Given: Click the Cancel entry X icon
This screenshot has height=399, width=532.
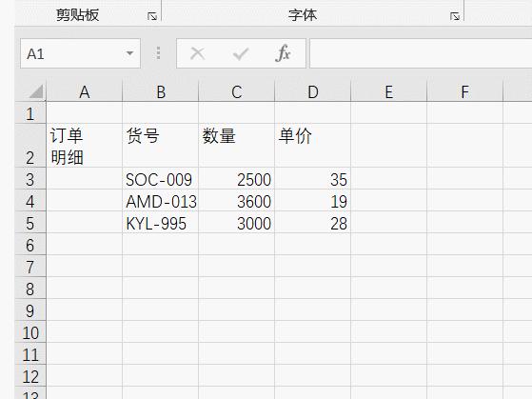Looking at the screenshot, I should [x=197, y=53].
